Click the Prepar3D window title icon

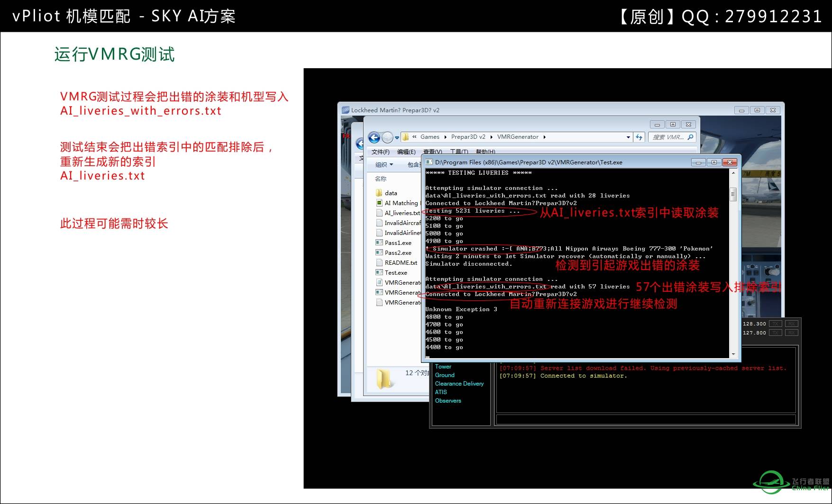pos(345,110)
